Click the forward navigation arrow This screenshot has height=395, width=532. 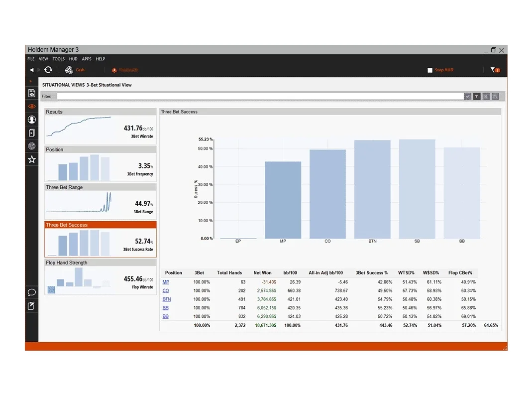coord(39,70)
